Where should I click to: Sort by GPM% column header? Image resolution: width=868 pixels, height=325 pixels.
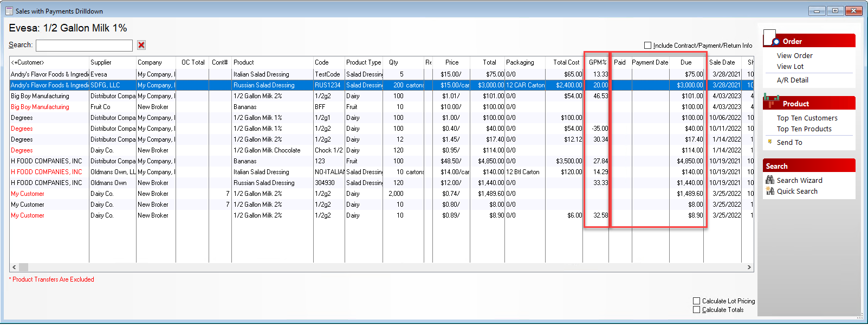coord(596,62)
